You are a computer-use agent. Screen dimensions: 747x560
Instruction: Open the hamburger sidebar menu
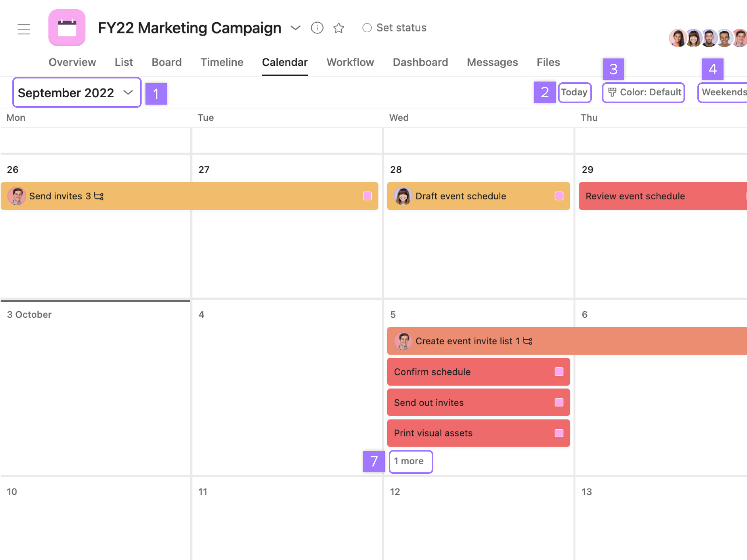24,29
